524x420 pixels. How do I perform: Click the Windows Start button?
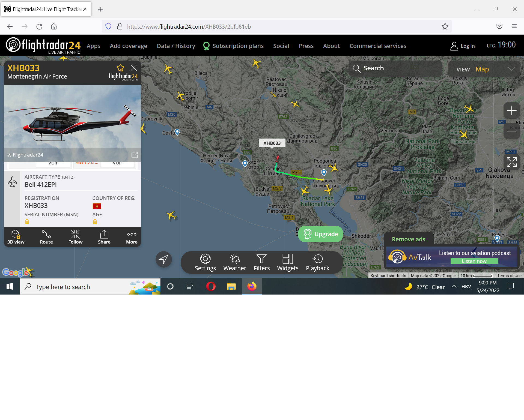pos(10,286)
